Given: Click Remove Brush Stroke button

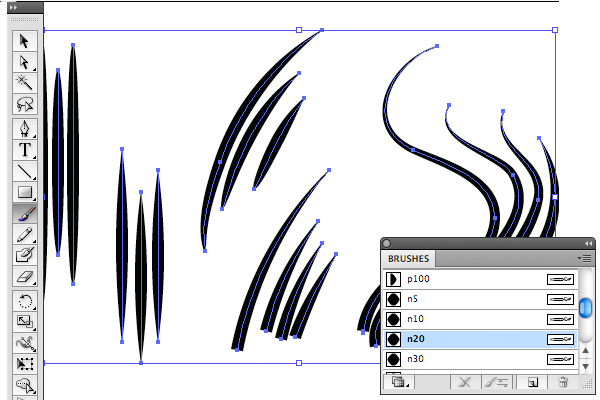Looking at the screenshot, I should point(465,382).
